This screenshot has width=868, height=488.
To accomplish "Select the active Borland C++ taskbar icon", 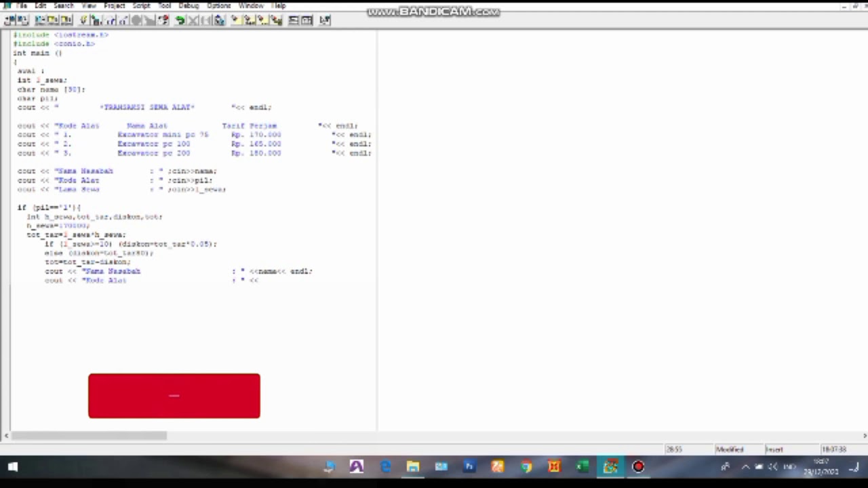I will pos(610,466).
